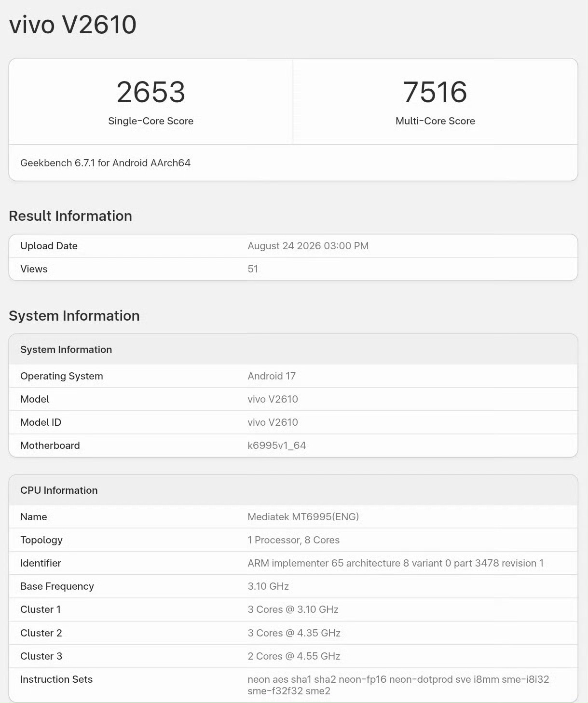Click the large 'System Information' section heading

[74, 316]
